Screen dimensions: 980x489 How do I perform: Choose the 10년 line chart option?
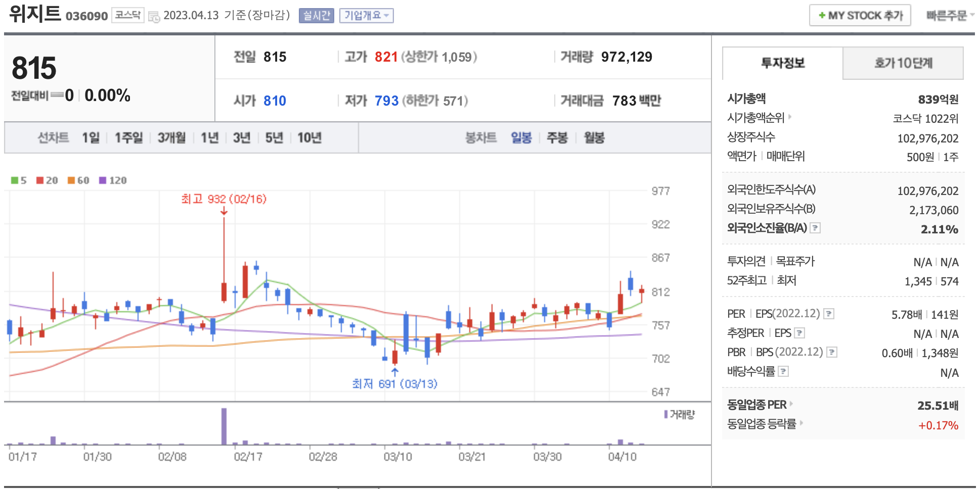(309, 137)
